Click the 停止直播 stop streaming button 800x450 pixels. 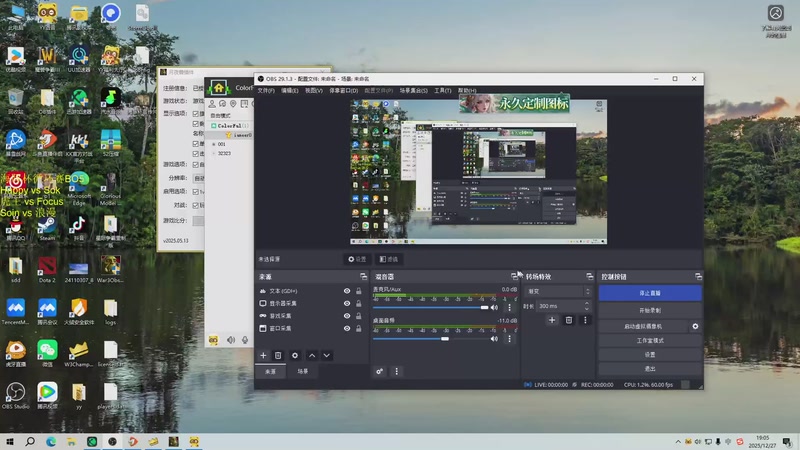tap(650, 293)
